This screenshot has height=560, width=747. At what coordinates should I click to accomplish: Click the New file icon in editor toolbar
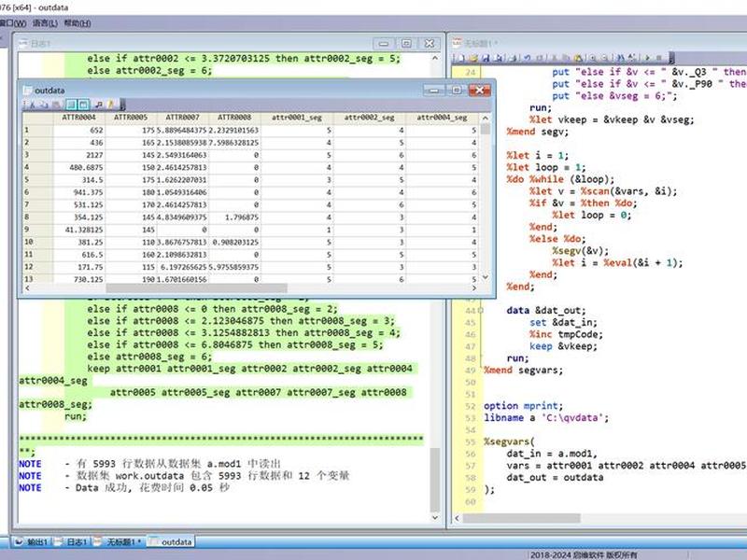coord(460,58)
